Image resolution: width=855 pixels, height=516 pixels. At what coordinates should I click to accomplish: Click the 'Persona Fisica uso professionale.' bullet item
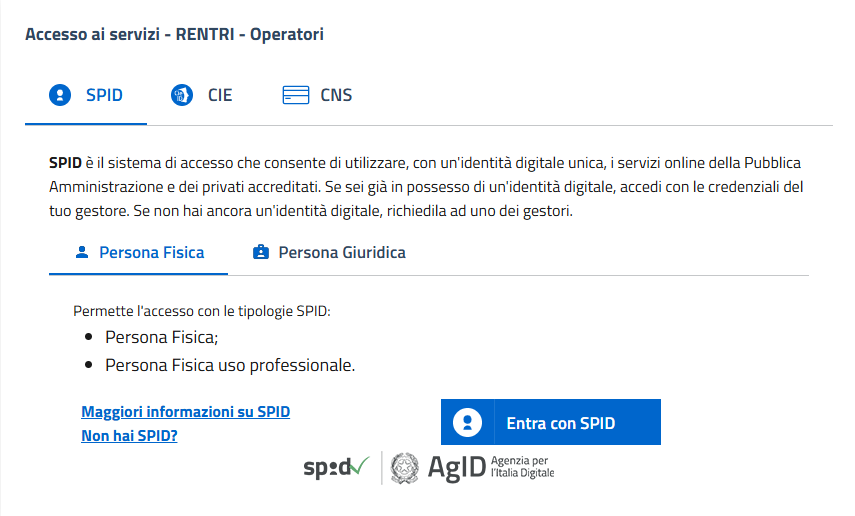coord(230,365)
